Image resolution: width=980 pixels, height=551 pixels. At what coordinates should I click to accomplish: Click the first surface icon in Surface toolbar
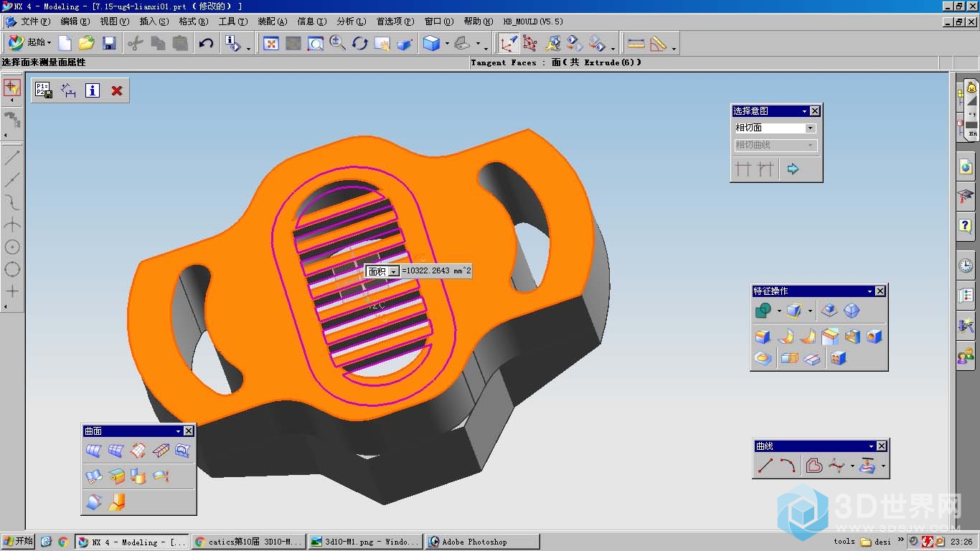[x=94, y=451]
